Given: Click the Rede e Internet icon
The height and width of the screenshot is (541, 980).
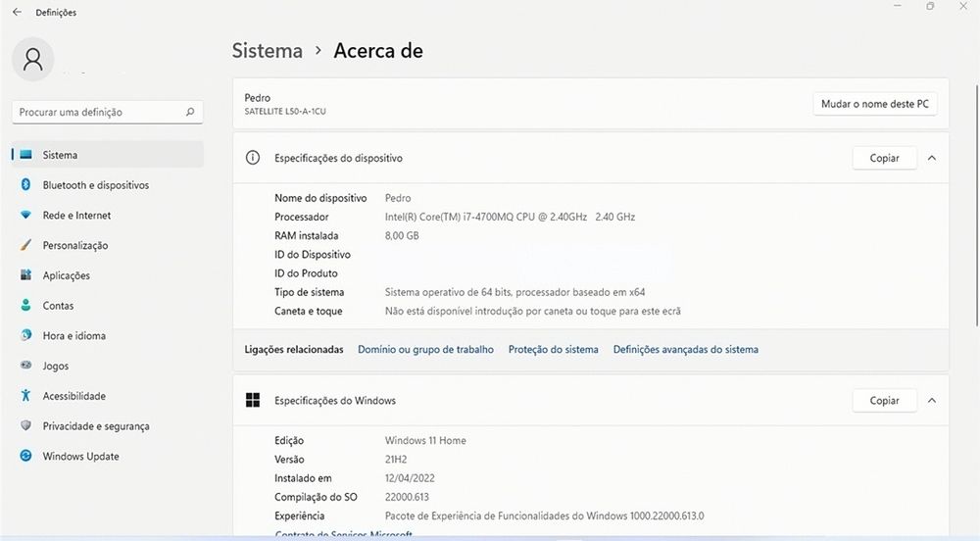Looking at the screenshot, I should coord(25,216).
